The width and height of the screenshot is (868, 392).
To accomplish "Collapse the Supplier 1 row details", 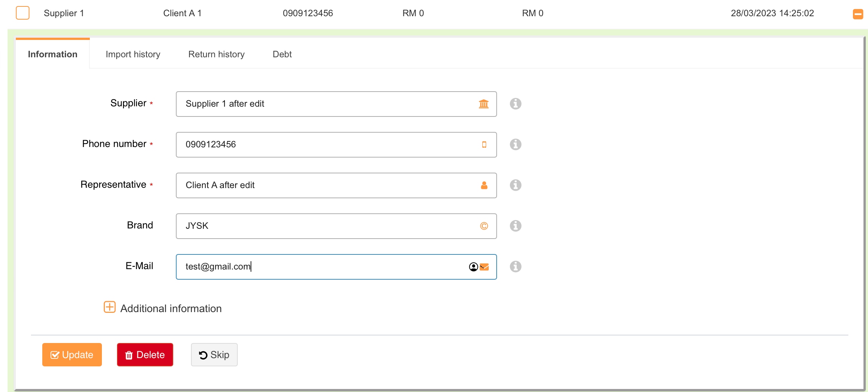I will (x=858, y=14).
